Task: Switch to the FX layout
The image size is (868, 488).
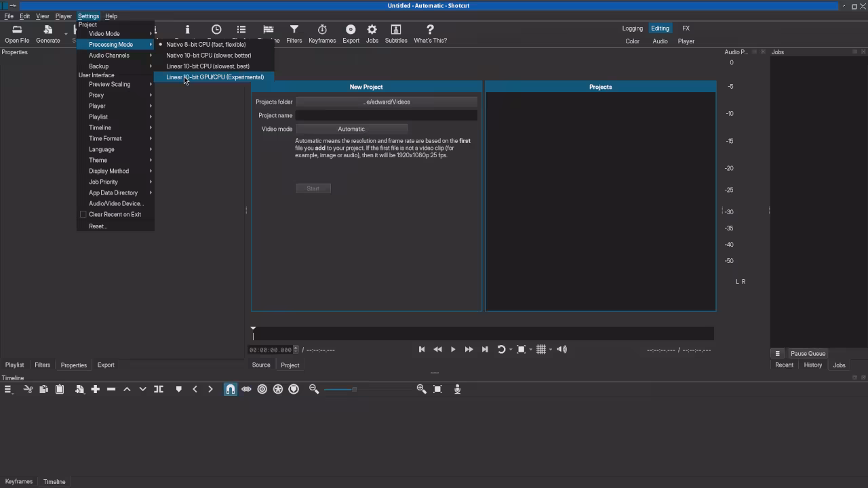Action: (x=686, y=28)
